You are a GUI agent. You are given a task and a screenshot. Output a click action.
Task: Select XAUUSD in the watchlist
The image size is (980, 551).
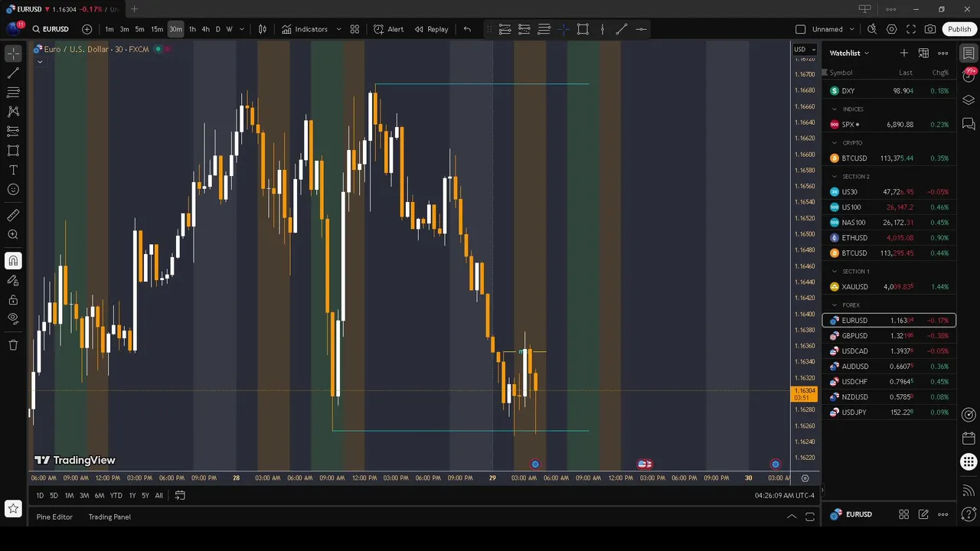tap(889, 287)
